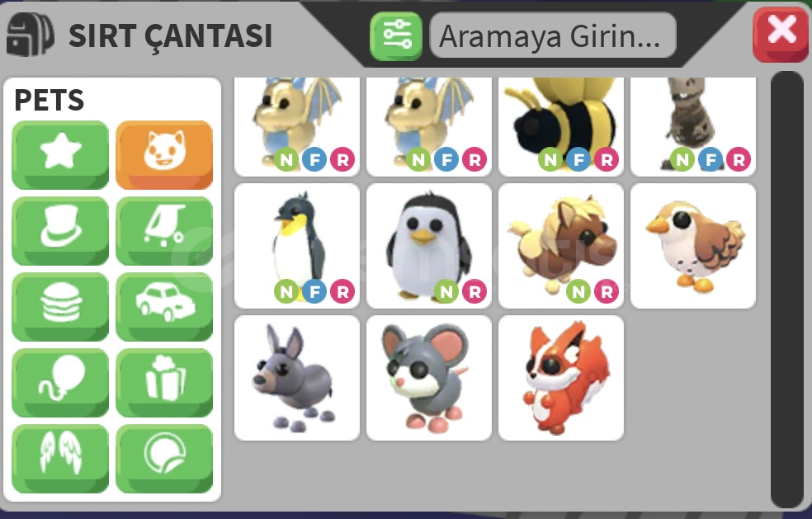Screen dimensions: 812x519
Task: Open the gift box category
Action: (164, 383)
